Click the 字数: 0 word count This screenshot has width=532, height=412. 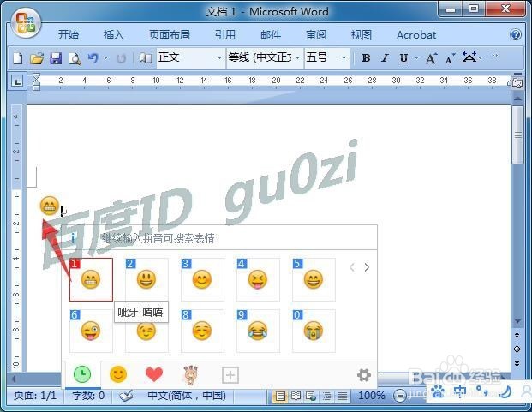(87, 396)
